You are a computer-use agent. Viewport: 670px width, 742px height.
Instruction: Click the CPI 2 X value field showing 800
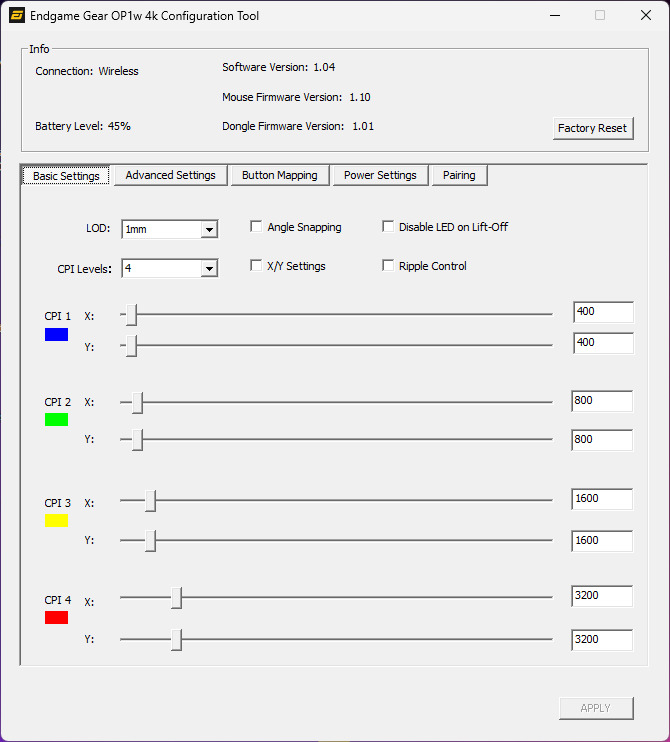602,401
